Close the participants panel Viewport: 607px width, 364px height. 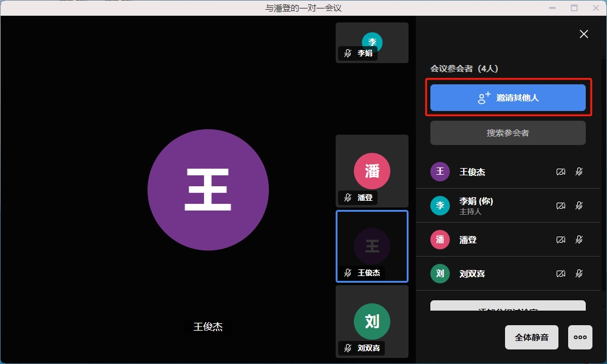click(x=584, y=34)
